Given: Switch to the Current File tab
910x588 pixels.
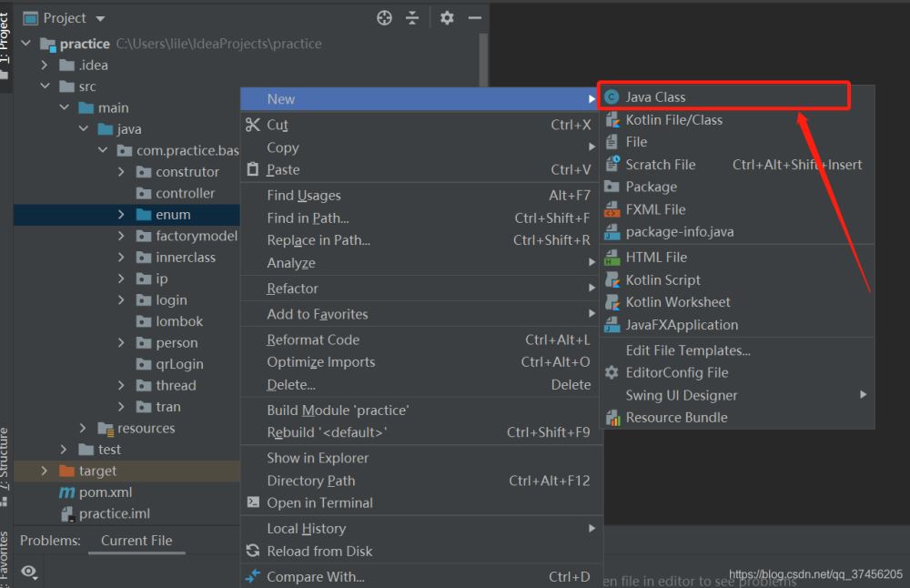Looking at the screenshot, I should [136, 541].
